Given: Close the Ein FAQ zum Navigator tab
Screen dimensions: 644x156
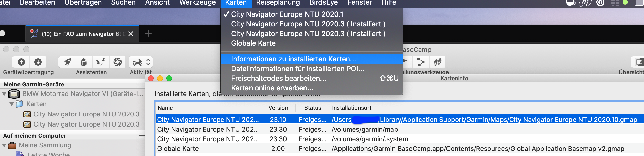Looking at the screenshot, I should tap(131, 34).
